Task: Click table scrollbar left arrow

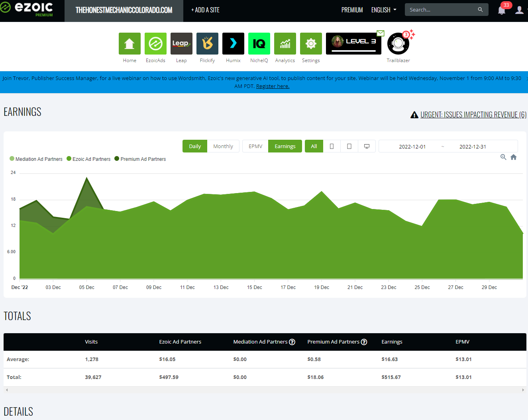Action: pyautogui.click(x=7, y=390)
